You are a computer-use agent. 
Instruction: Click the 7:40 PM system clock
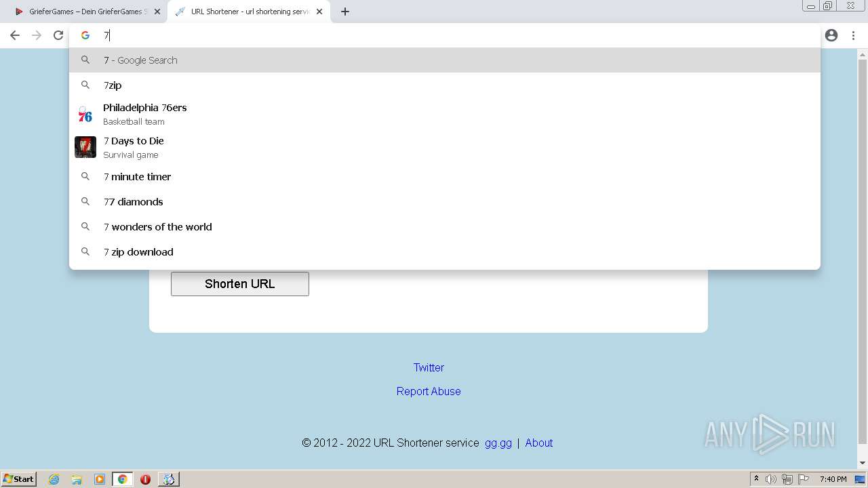(x=833, y=479)
